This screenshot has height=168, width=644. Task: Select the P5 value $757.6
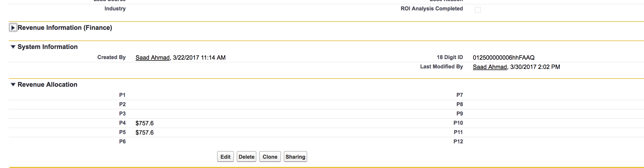point(145,133)
